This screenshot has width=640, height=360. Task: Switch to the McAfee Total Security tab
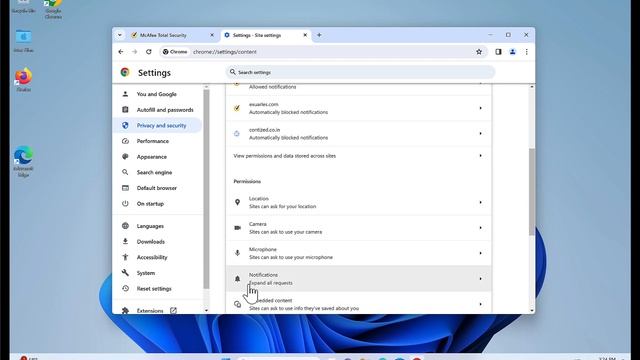173,35
